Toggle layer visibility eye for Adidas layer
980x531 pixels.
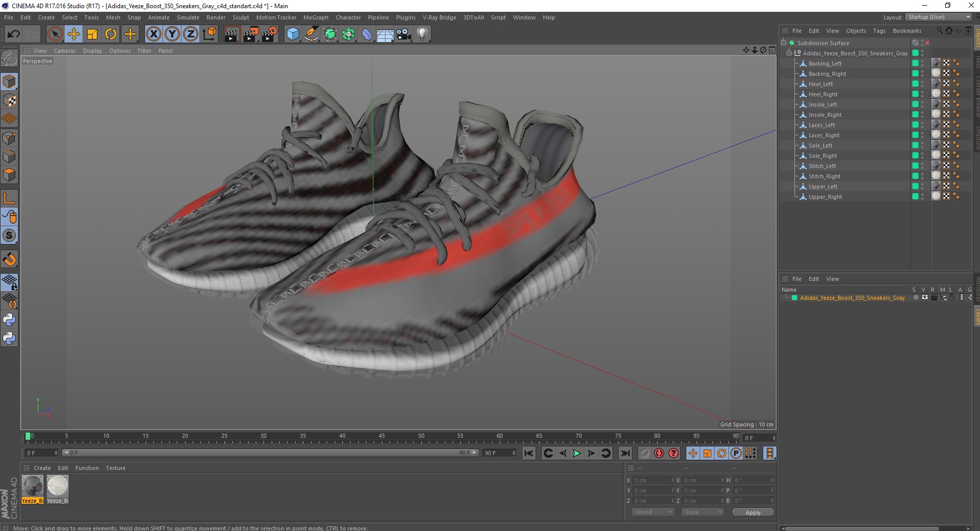925,298
